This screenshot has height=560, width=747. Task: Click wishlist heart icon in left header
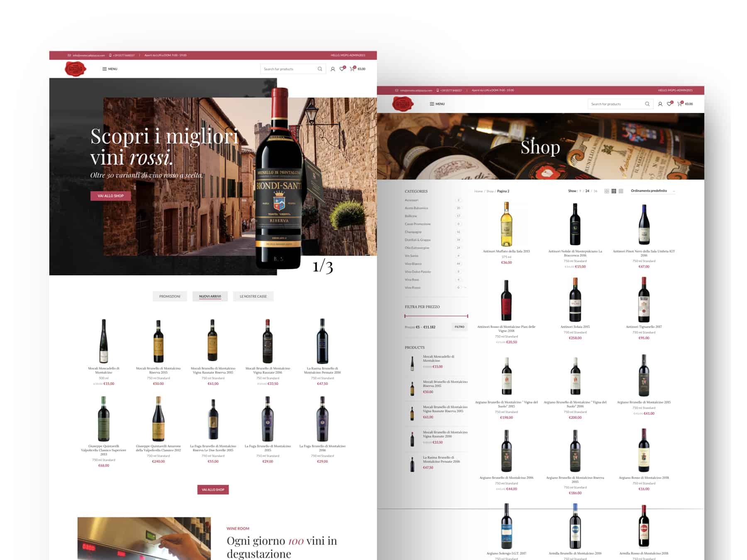tap(342, 69)
